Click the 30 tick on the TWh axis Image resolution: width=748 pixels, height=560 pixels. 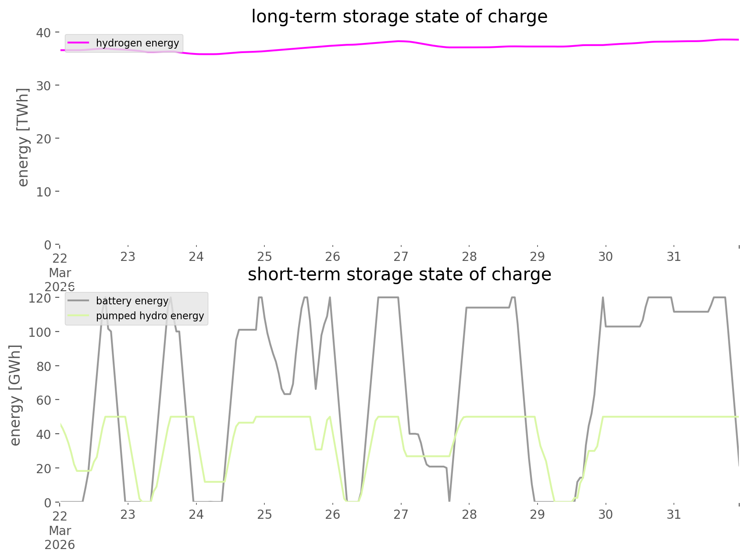pos(43,86)
